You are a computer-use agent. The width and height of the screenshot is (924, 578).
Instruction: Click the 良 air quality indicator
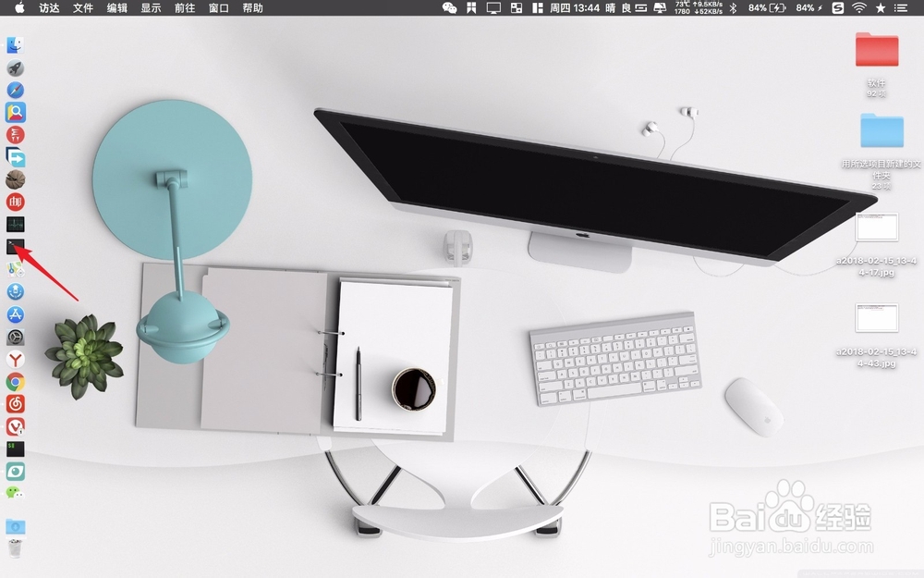(626, 7)
